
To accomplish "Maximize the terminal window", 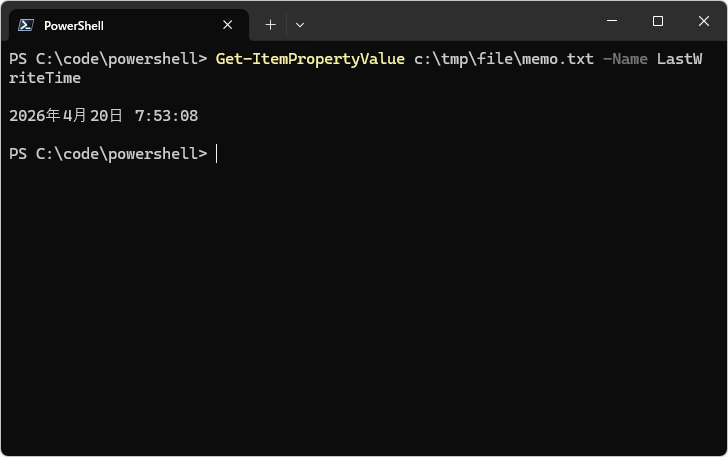I will pyautogui.click(x=657, y=22).
